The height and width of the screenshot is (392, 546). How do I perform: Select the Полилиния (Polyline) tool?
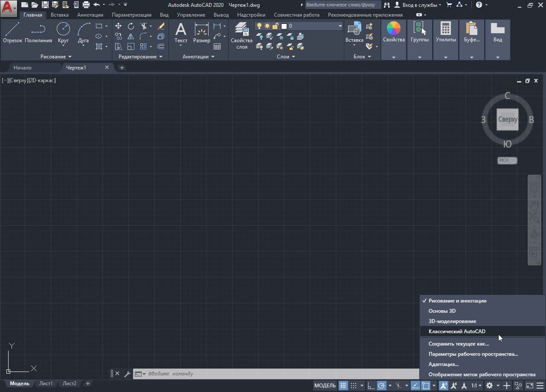click(38, 32)
